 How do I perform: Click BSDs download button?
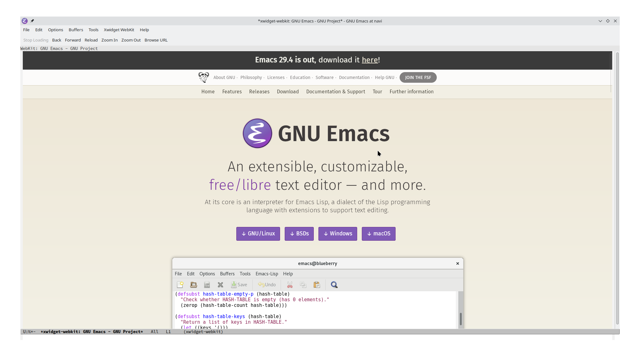click(x=299, y=234)
